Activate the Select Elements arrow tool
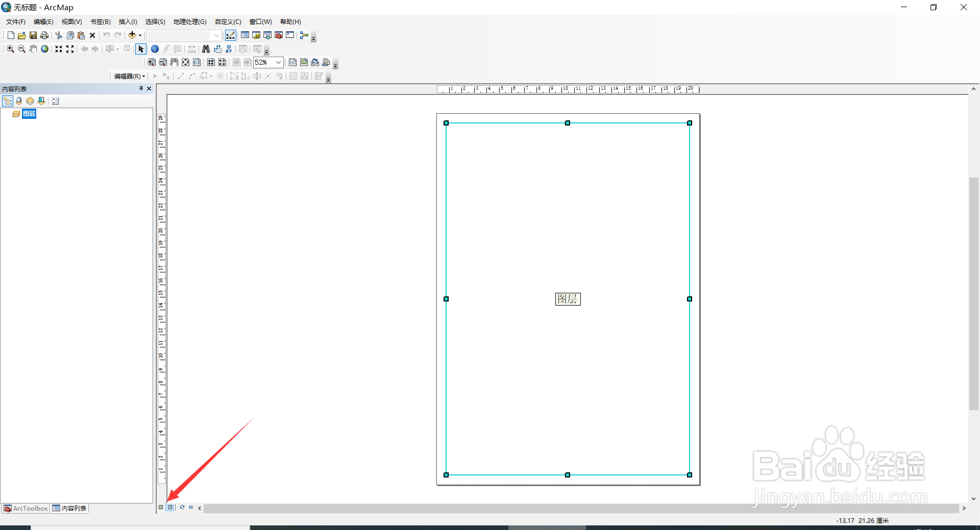 [141, 49]
